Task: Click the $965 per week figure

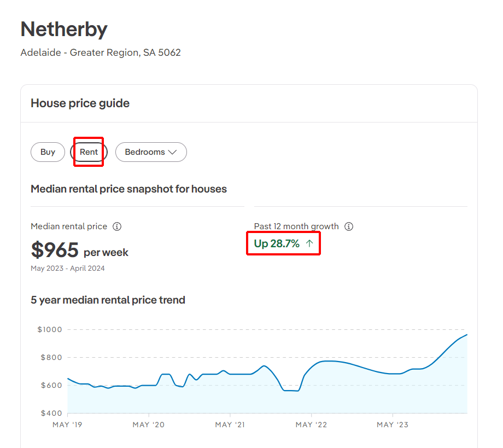Action: point(80,250)
